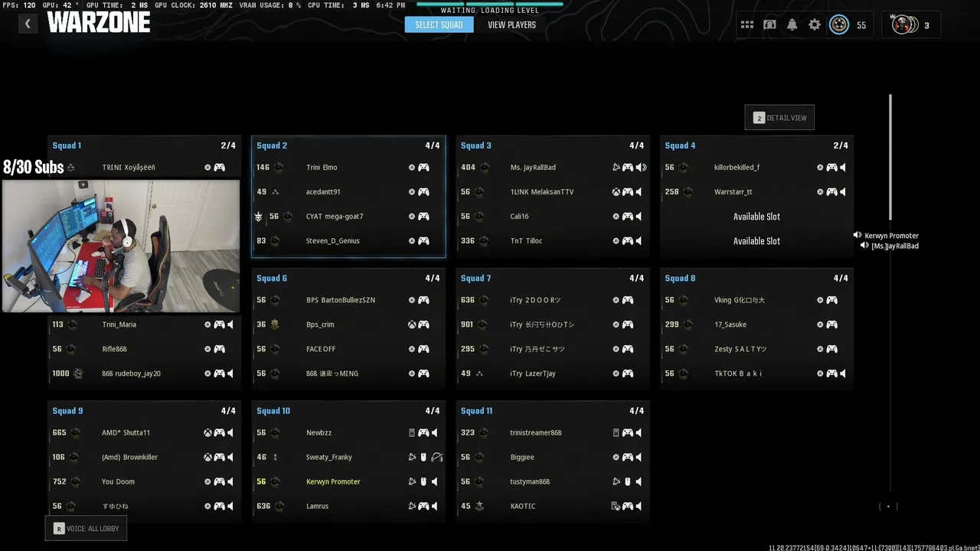Click controller icon for Rifle868
Viewport: 980px width, 551px height.
pyautogui.click(x=219, y=349)
